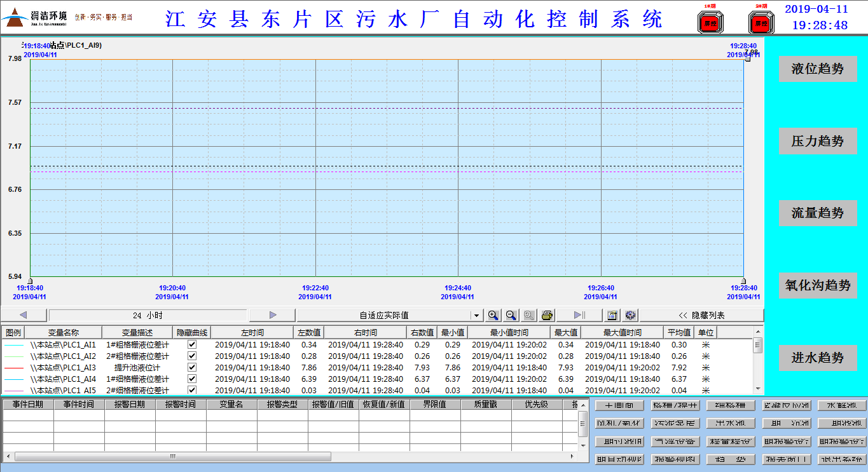Print the trend chart using printer icon
Image resolution: width=868 pixels, height=472 pixels.
pos(547,315)
